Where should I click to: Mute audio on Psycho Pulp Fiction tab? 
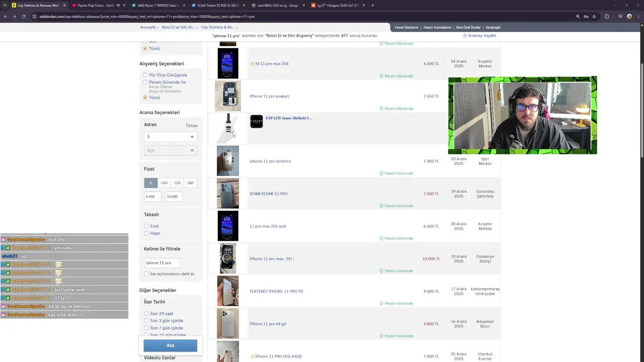tap(118, 5)
